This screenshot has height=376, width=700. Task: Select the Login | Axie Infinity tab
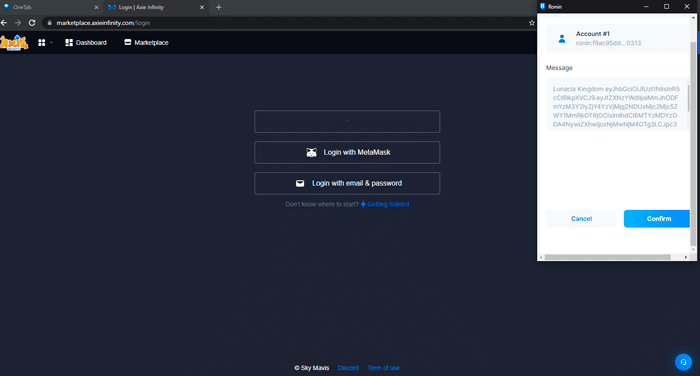point(156,7)
